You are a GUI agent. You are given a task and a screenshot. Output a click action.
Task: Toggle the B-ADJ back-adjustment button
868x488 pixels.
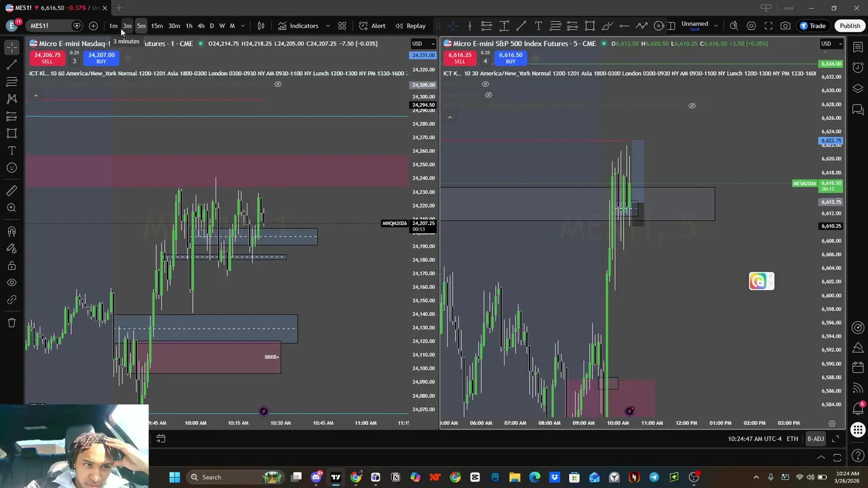point(815,439)
